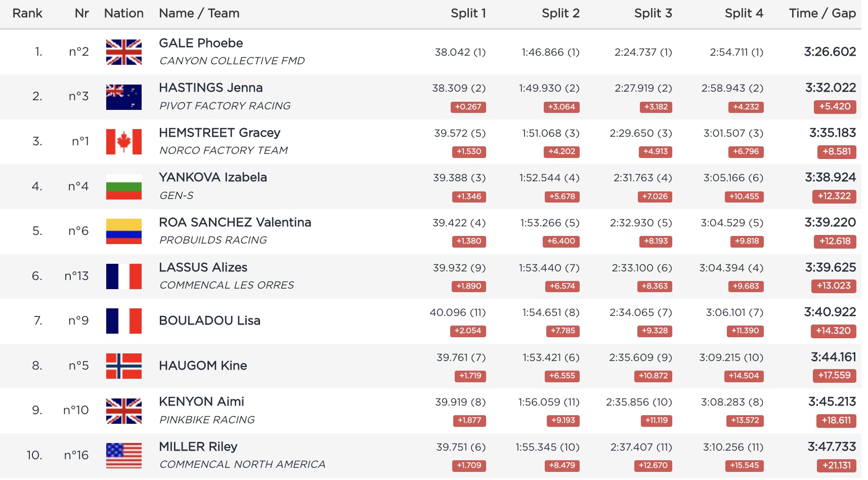Click the winning time 3:26.602
Image resolution: width=868 pixels, height=480 pixels.
830,52
